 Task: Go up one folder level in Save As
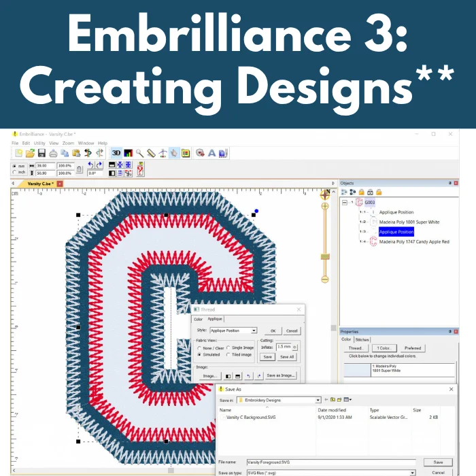click(333, 400)
